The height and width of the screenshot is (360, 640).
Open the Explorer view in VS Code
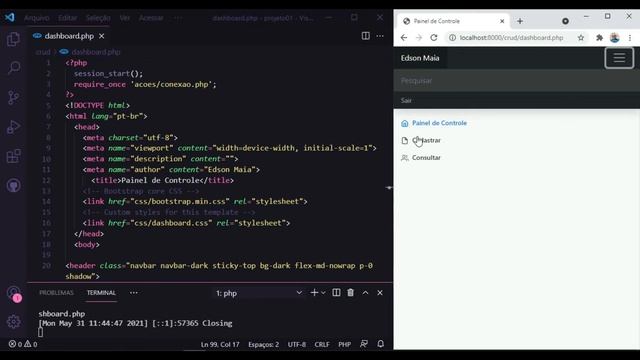[13, 40]
